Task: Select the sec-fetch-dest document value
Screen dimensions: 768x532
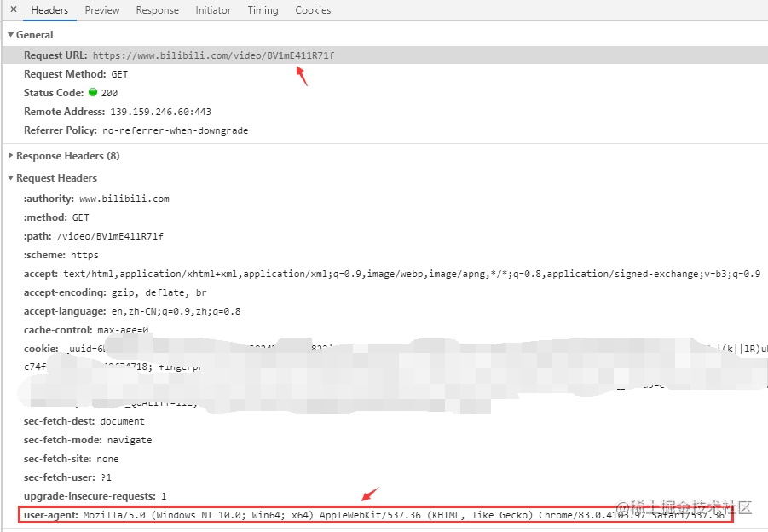Action: point(123,421)
